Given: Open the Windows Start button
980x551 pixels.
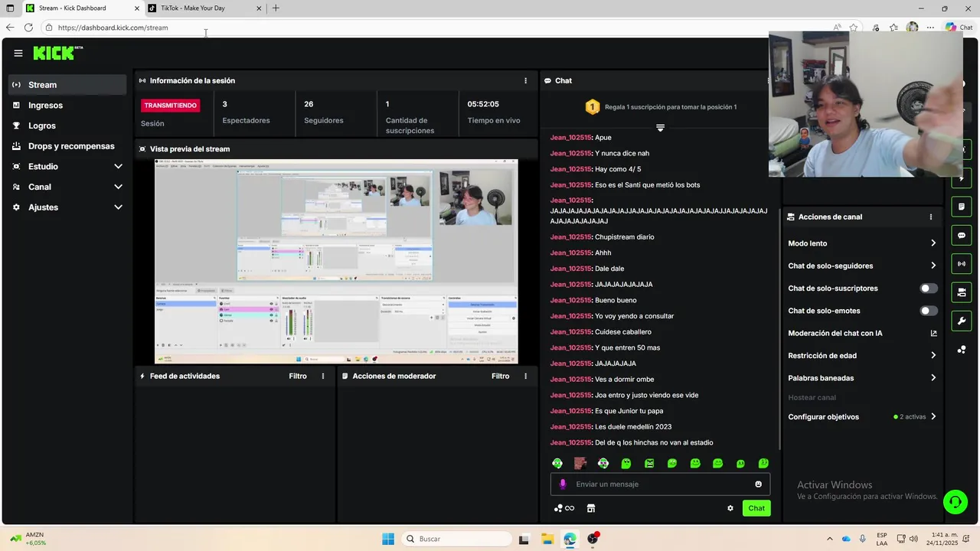Looking at the screenshot, I should 388,539.
